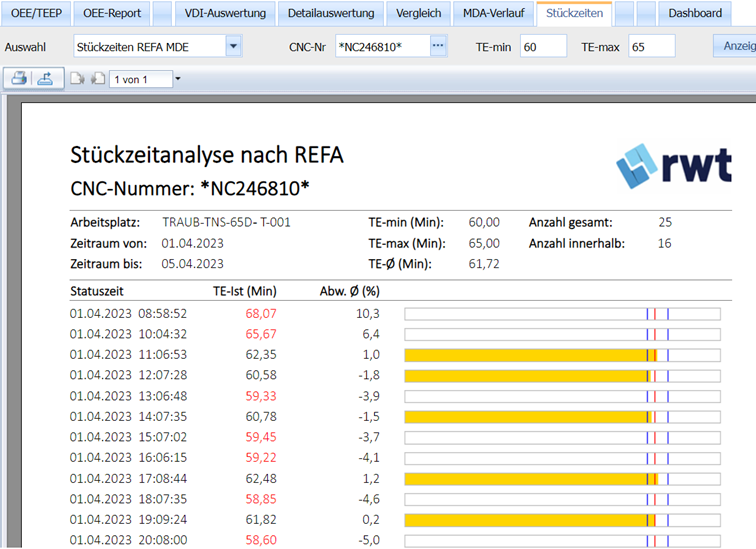756x549 pixels.
Task: Go to the next page via its icon
Action: (77, 78)
